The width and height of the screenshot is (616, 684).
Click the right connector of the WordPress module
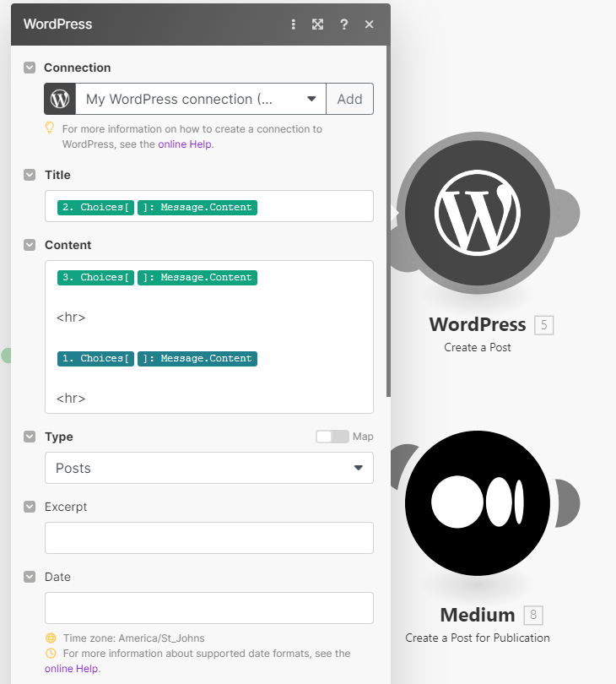568,213
